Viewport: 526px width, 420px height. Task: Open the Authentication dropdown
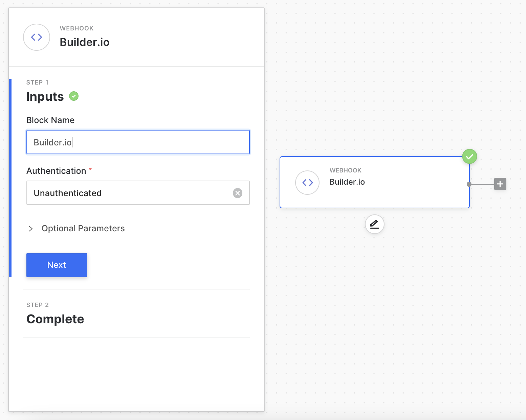click(129, 193)
